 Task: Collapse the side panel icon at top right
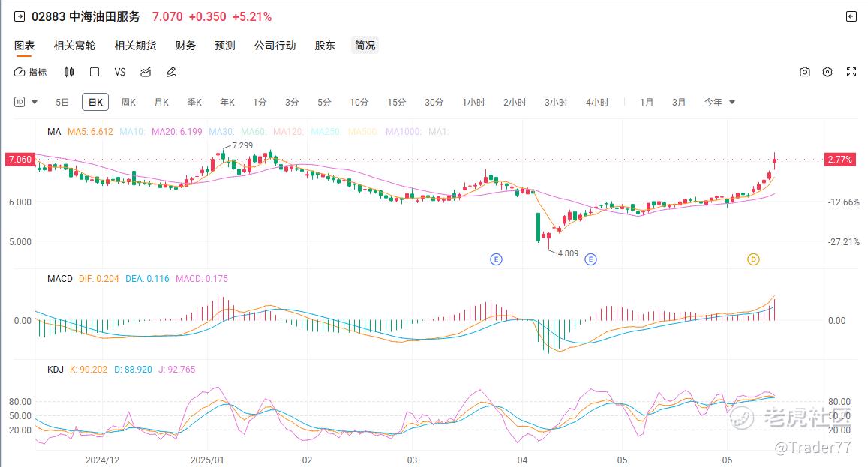pyautogui.click(x=851, y=16)
